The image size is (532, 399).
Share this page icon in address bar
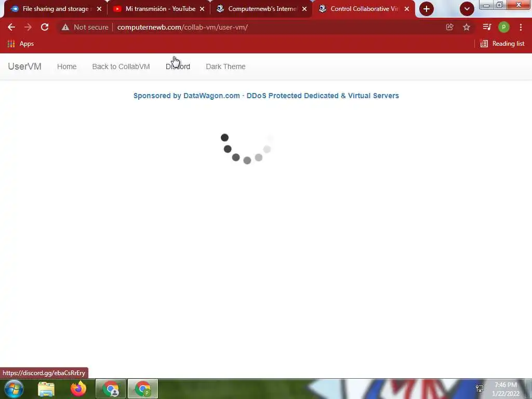pyautogui.click(x=449, y=27)
